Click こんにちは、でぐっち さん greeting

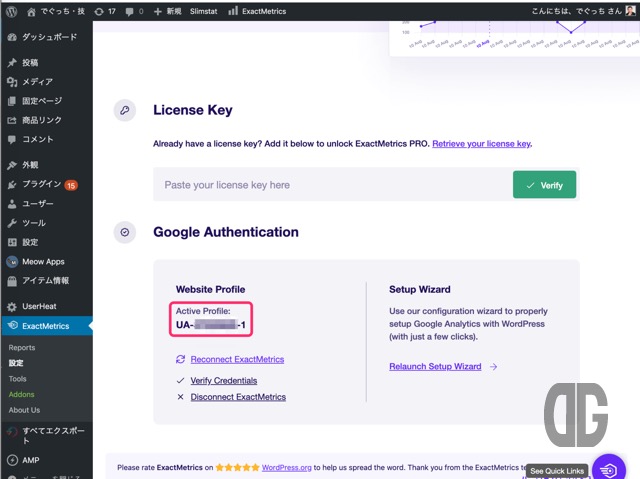pyautogui.click(x=576, y=11)
